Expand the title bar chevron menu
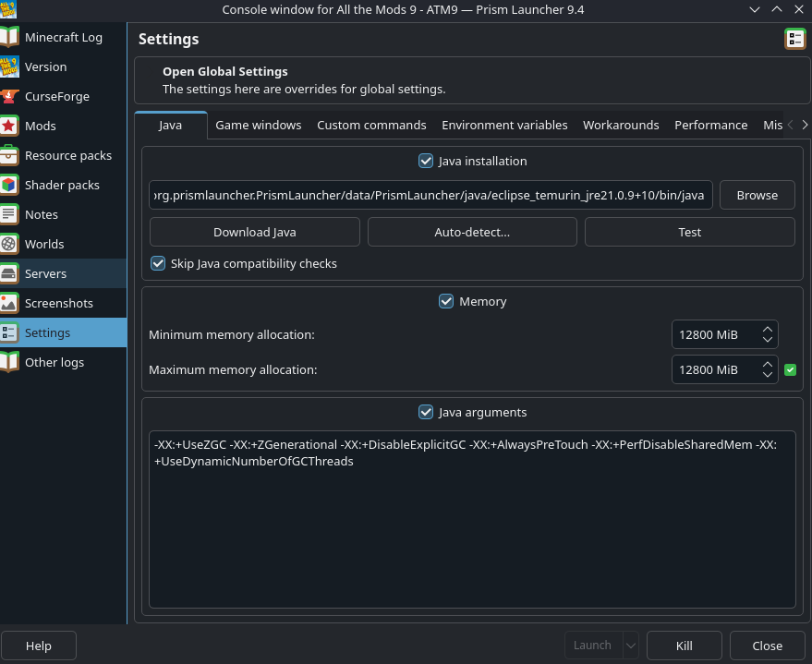 tap(754, 9)
